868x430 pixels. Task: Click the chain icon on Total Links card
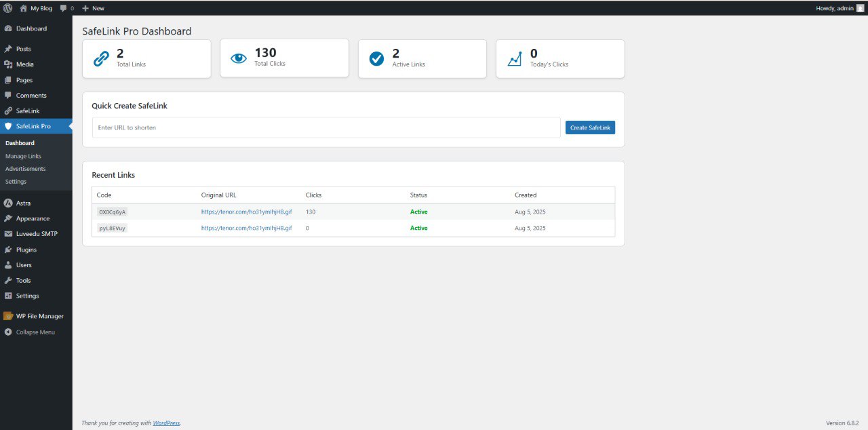click(101, 59)
